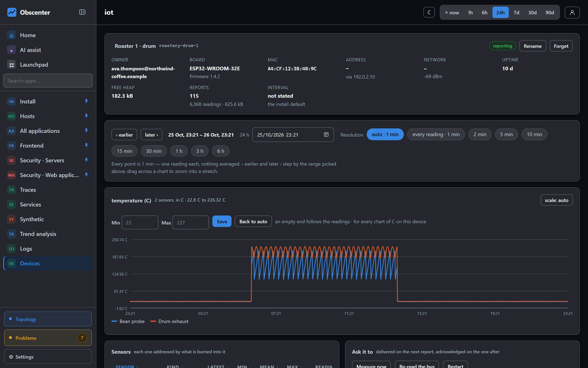Open Topology view

pos(48,319)
